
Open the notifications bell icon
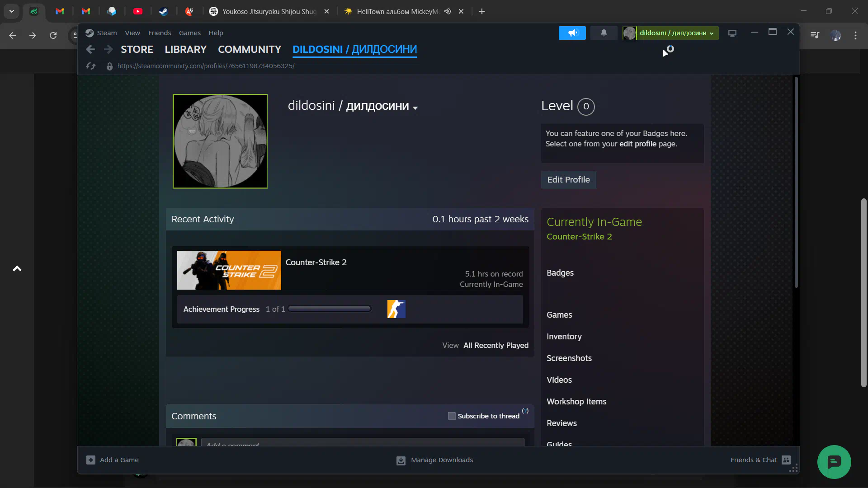(604, 33)
